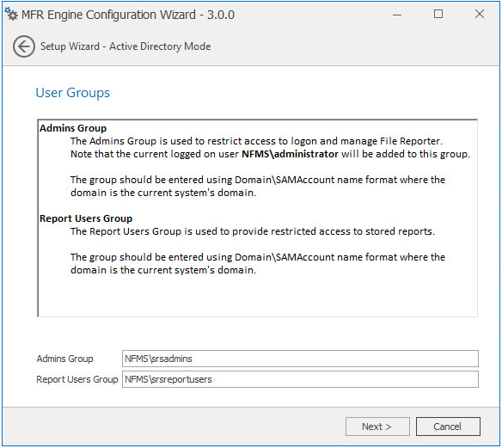Viewport: 502px width, 448px height.
Task: Focus the Report Users Group input field
Action: point(300,379)
